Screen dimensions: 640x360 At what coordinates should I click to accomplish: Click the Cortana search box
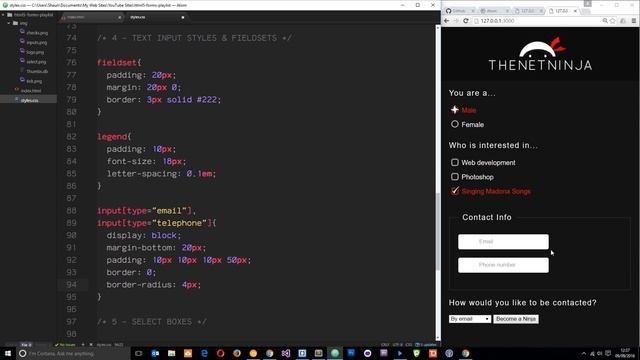[x=73, y=353]
